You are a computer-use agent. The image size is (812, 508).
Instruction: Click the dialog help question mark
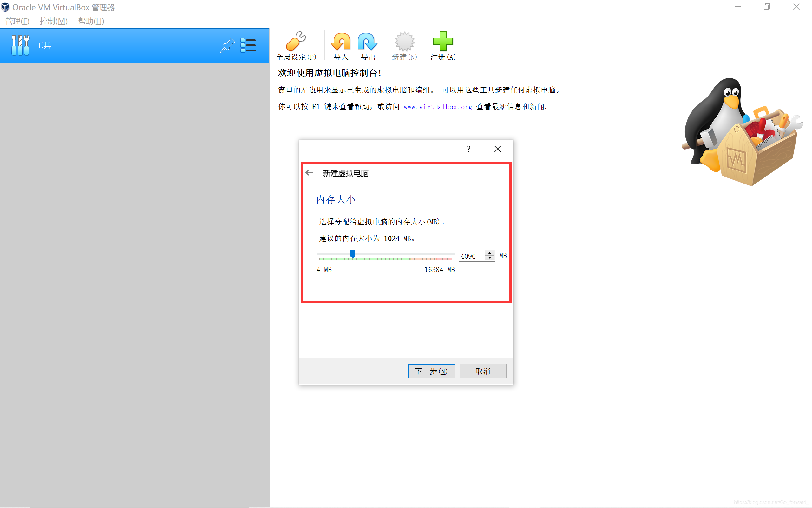[468, 149]
